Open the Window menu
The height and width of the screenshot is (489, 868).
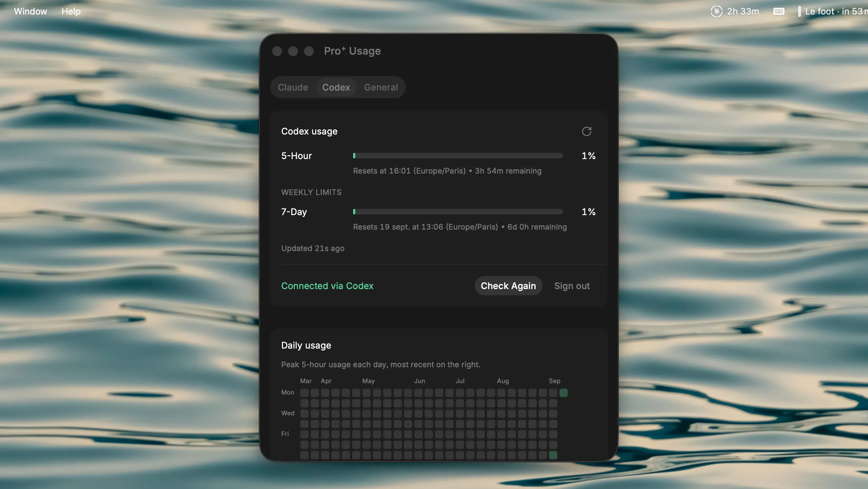[30, 11]
